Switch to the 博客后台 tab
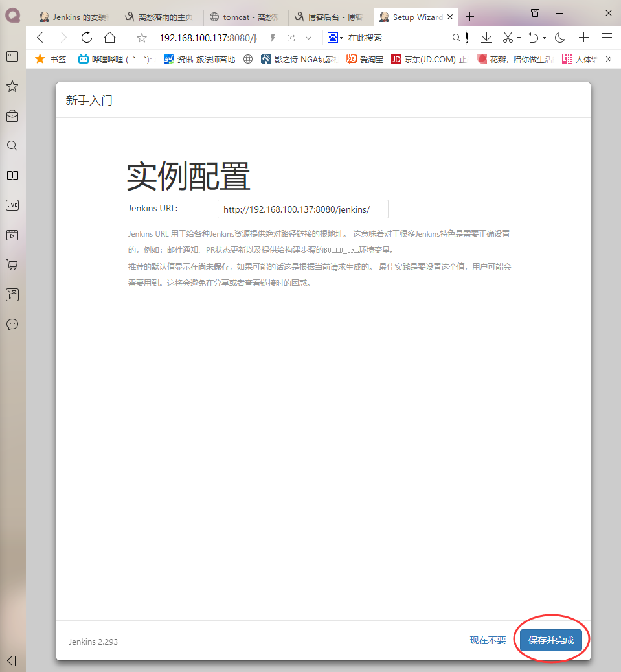 [x=331, y=17]
